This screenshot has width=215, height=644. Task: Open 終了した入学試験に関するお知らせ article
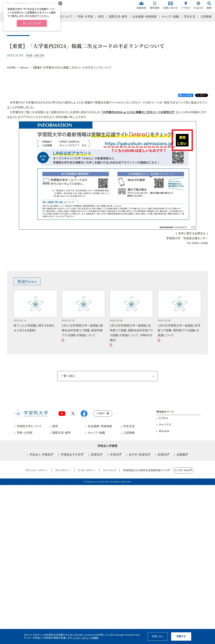point(34,328)
